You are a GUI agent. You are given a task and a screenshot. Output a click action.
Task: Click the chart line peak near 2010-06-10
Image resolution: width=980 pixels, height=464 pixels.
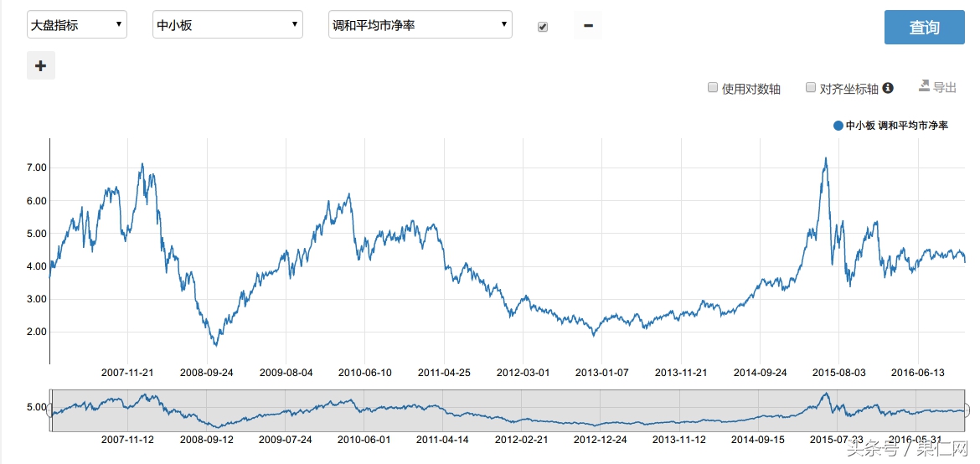tap(348, 194)
